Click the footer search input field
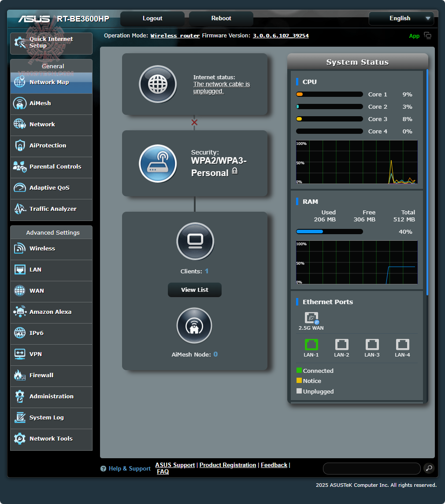This screenshot has height=504, width=445. click(371, 469)
